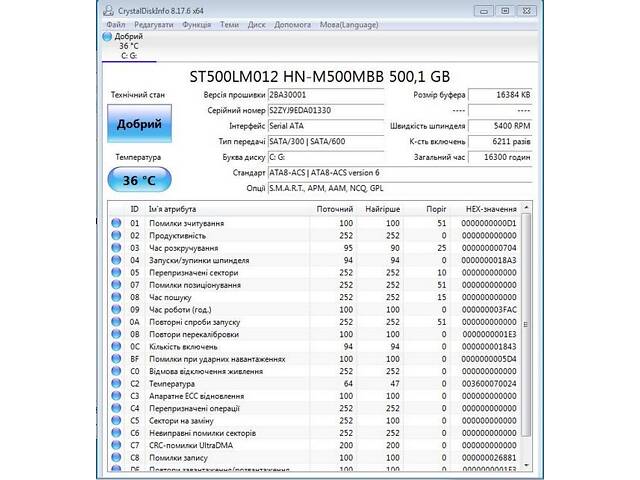Select hex value 003600070024 in Температура row
This screenshot has width=640, height=480.
tap(489, 384)
